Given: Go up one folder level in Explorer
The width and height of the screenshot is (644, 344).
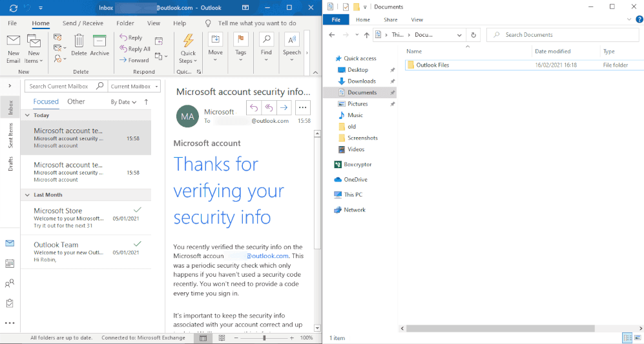Looking at the screenshot, I should [x=366, y=35].
